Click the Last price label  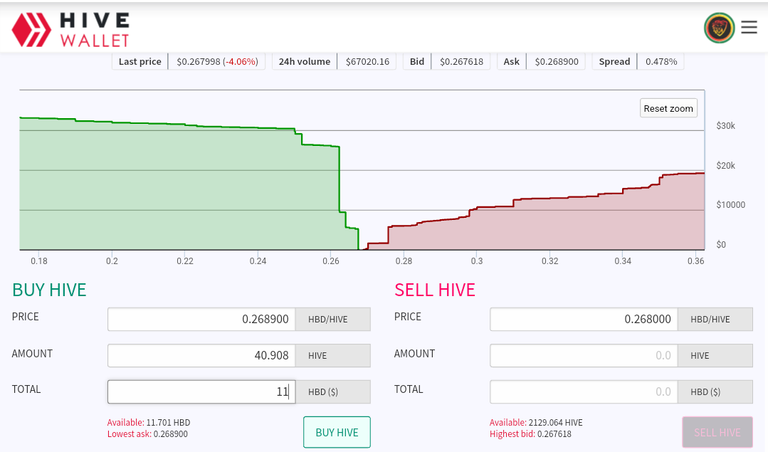click(140, 62)
